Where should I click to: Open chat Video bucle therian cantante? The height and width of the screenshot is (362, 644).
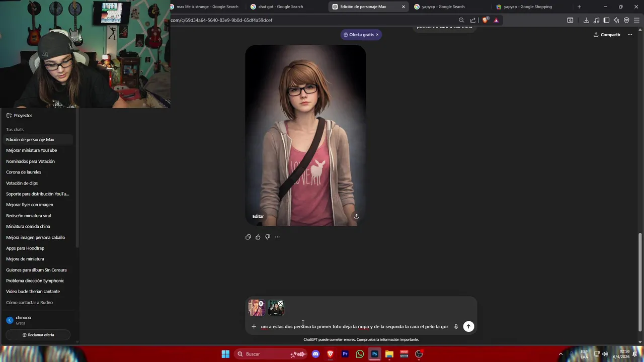pyautogui.click(x=33, y=292)
